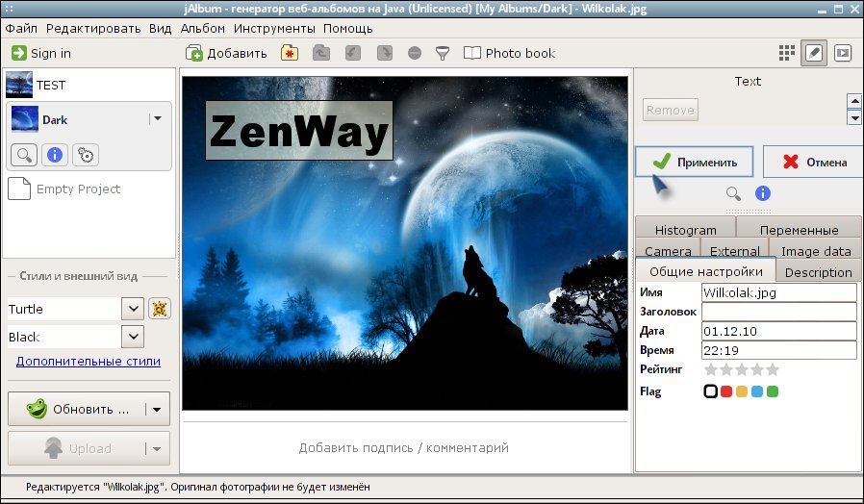This screenshot has width=864, height=504.
Task: Open the Upload button dropdown arrow
Action: [x=157, y=449]
